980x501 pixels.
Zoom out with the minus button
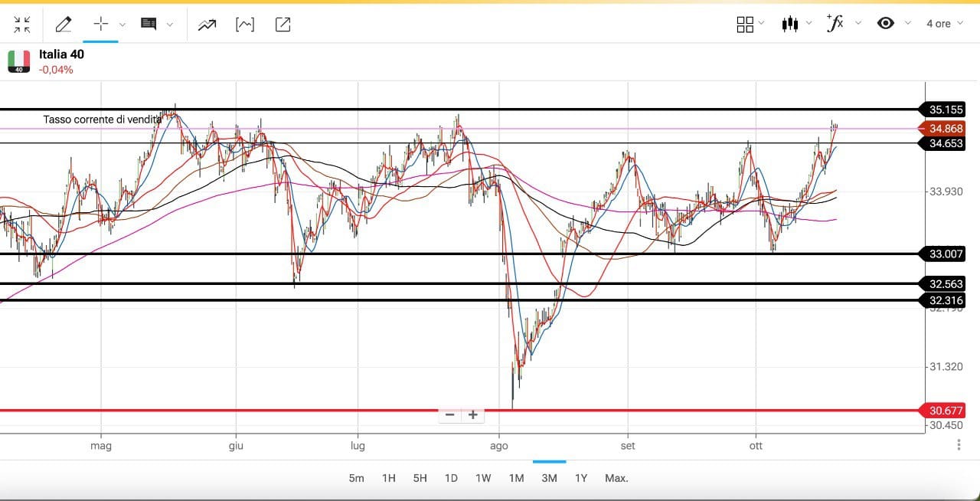coord(449,415)
